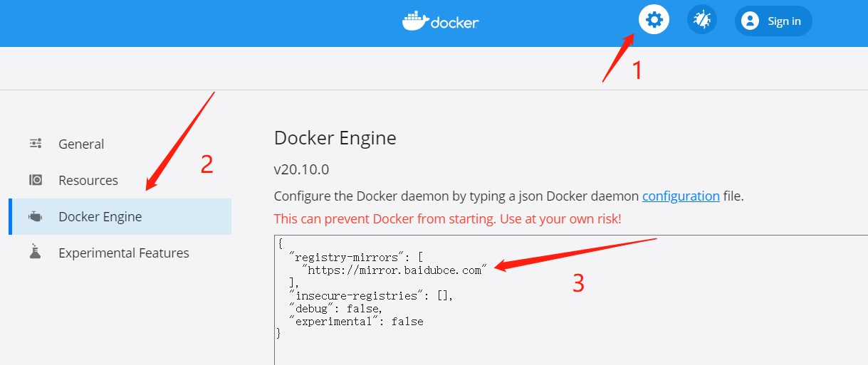Select the Docker Engine sidebar label
868x365 pixels.
click(100, 217)
